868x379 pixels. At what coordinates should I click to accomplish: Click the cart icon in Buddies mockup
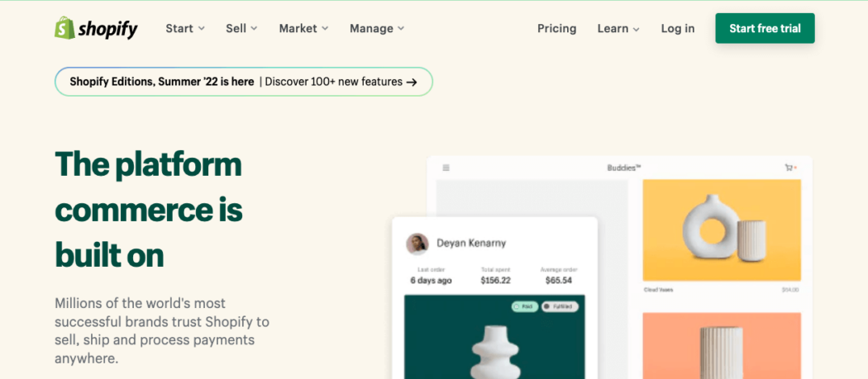tap(789, 167)
